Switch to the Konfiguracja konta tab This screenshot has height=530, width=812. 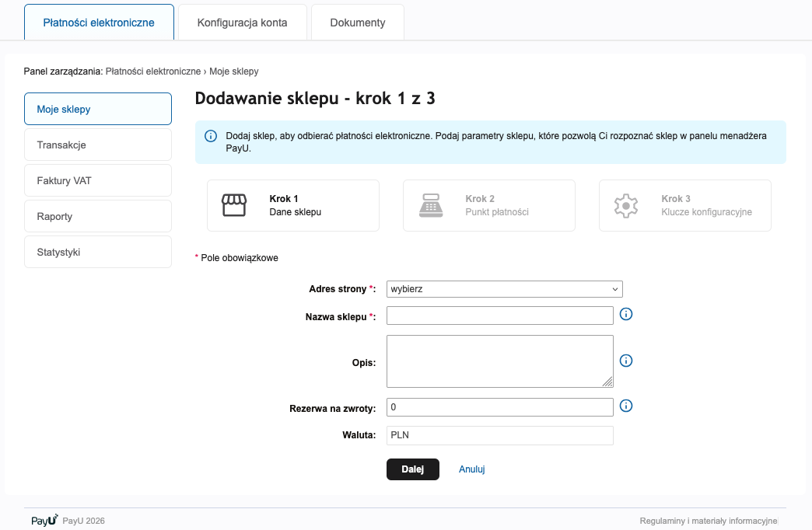tap(242, 23)
